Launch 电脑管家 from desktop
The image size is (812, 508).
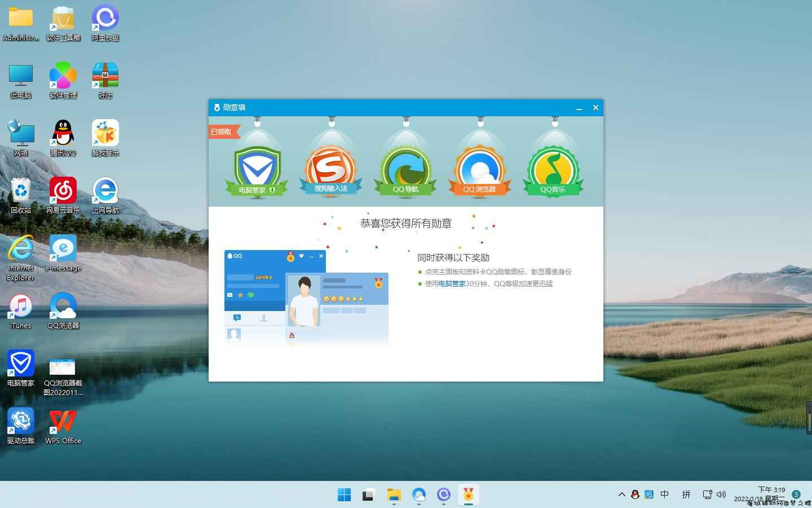pos(21,369)
